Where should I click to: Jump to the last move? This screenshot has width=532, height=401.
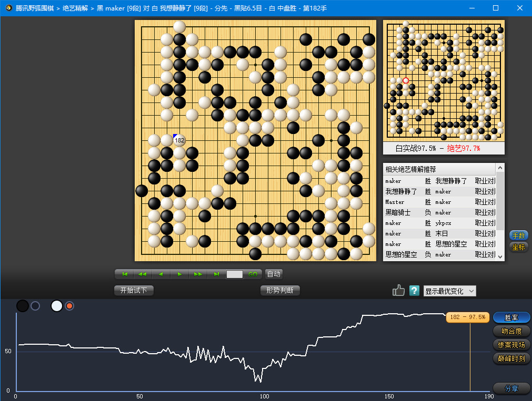[216, 274]
